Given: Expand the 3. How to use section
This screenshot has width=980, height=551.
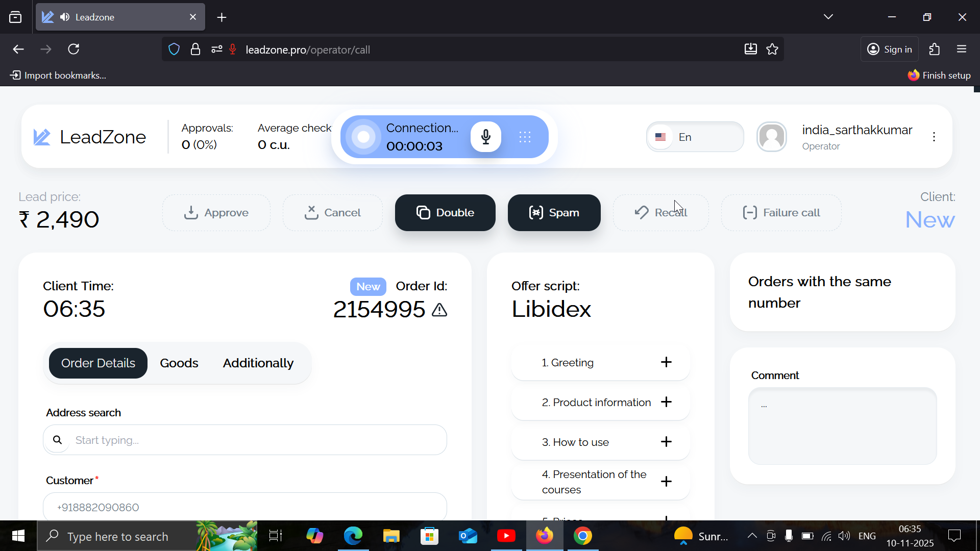Looking at the screenshot, I should pos(666,442).
